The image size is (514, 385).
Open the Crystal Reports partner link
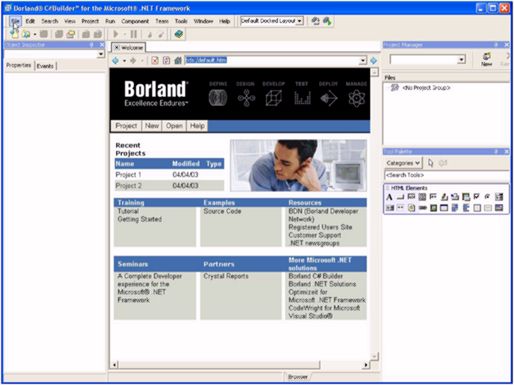click(x=226, y=276)
